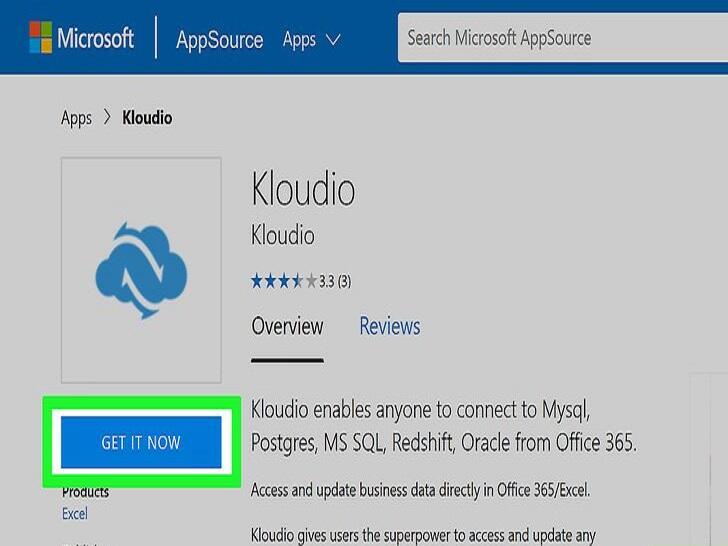Click the Kloudio description headline text
This screenshot has height=546, width=728.
444,426
